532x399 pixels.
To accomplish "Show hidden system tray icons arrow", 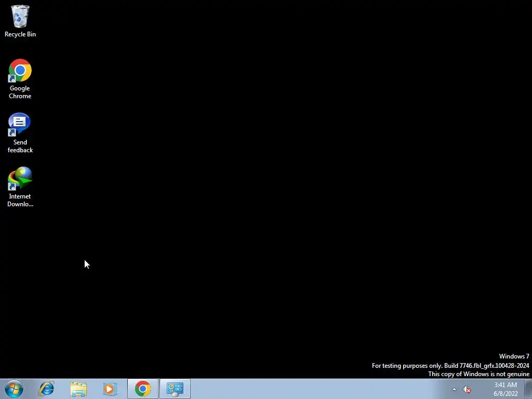I will 454,389.
